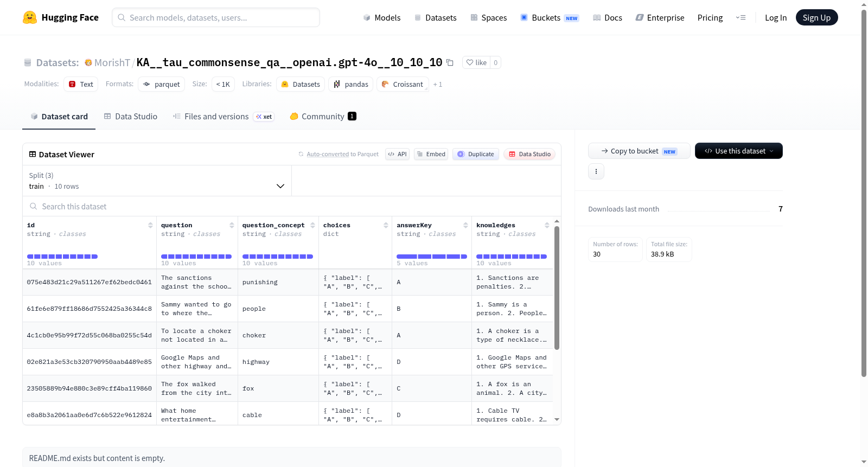Click the Datasets: breadcrumb label
The image size is (868, 467).
click(x=58, y=62)
